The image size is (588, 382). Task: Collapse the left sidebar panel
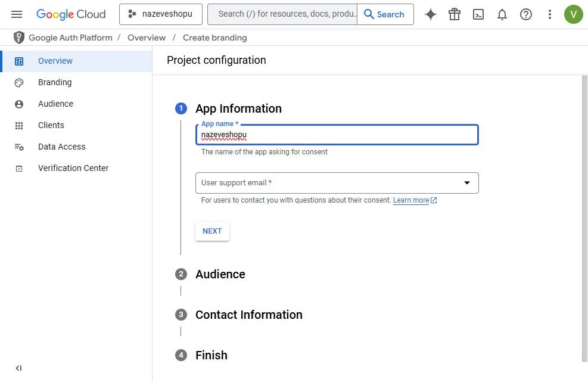coord(18,368)
